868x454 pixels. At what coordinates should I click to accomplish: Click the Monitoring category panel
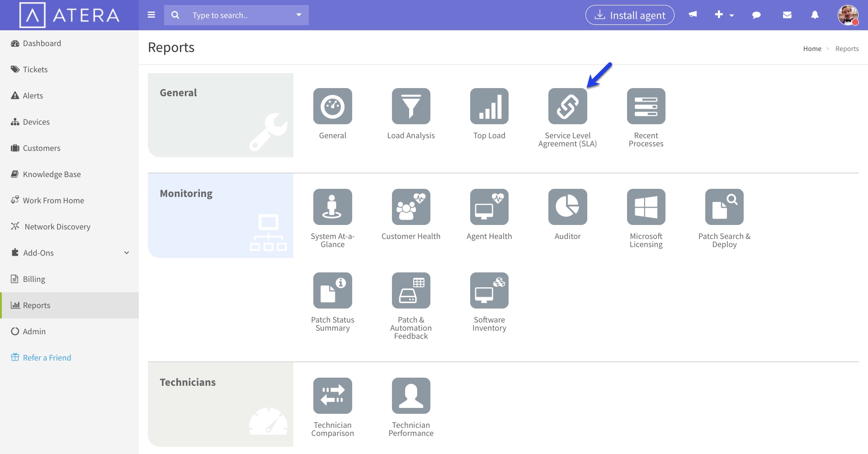click(x=221, y=215)
